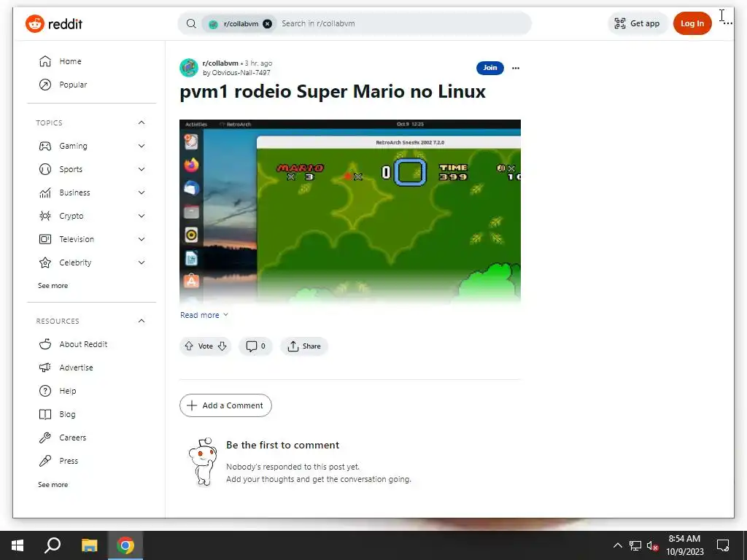Open the Super Mario screenshot image
This screenshot has width=747, height=560.
(349, 211)
